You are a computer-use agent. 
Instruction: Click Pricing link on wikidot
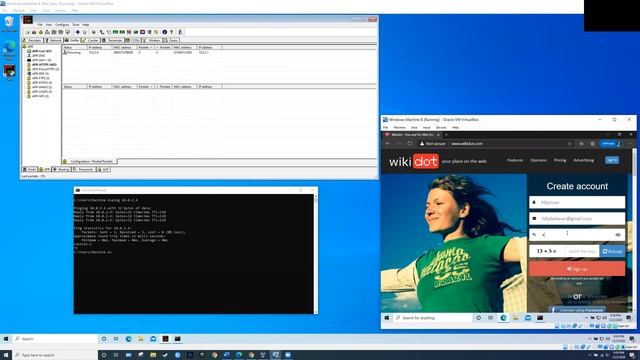point(560,160)
